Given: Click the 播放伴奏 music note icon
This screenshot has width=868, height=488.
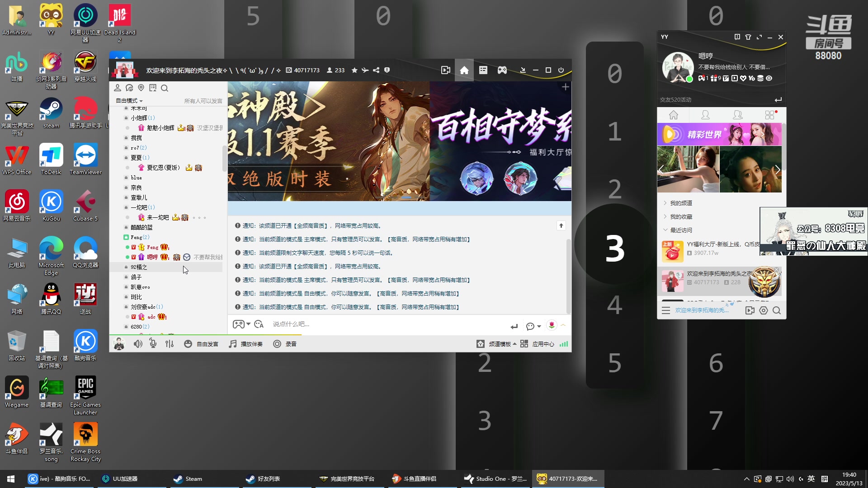Looking at the screenshot, I should pos(233,343).
